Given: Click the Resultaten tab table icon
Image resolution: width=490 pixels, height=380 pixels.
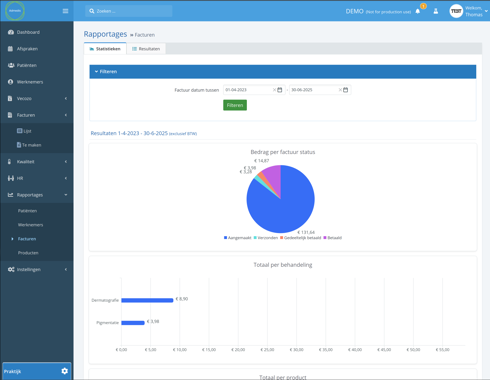Looking at the screenshot, I should pyautogui.click(x=134, y=49).
